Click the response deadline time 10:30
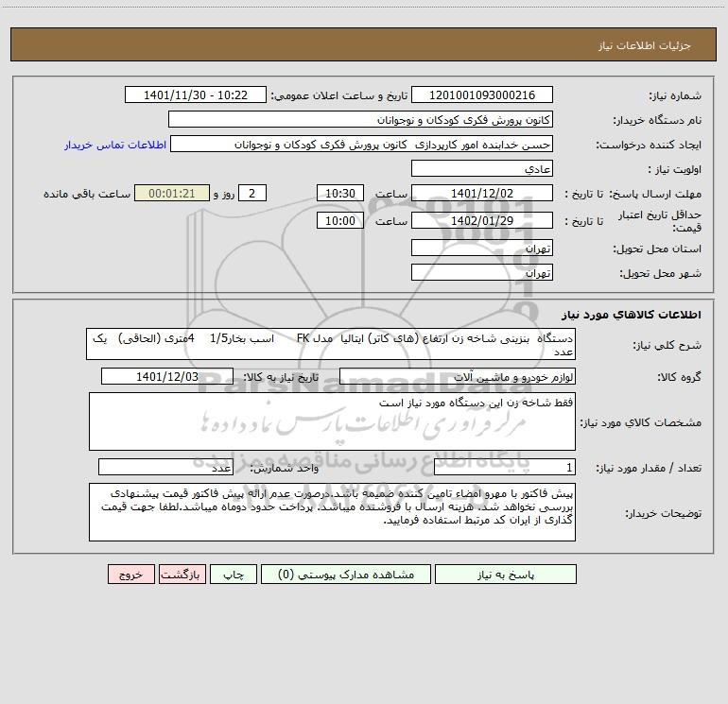 pos(339,194)
